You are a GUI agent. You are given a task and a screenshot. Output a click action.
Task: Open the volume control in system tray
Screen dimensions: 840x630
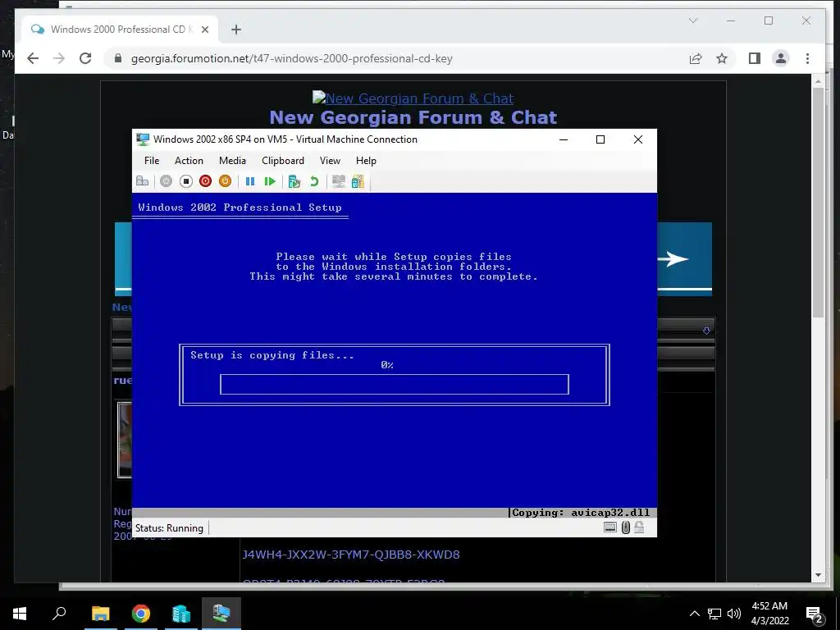pyautogui.click(x=734, y=614)
